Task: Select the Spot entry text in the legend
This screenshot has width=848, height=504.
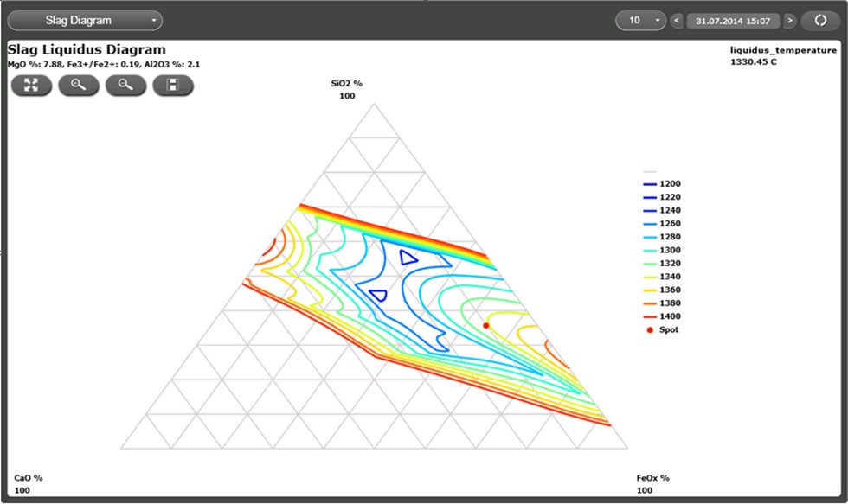Action: [671, 329]
